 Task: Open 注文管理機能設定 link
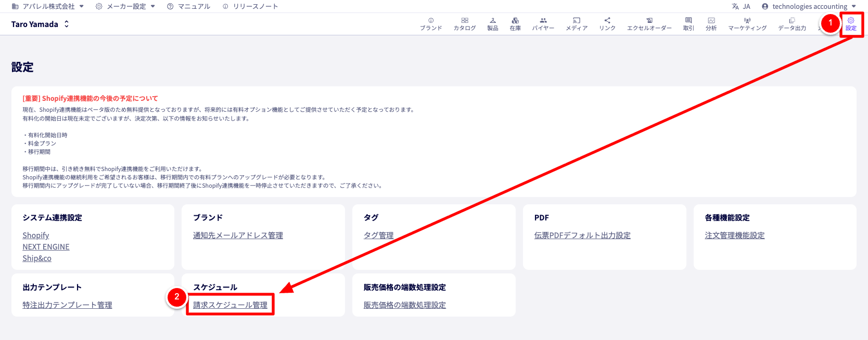[x=735, y=236]
